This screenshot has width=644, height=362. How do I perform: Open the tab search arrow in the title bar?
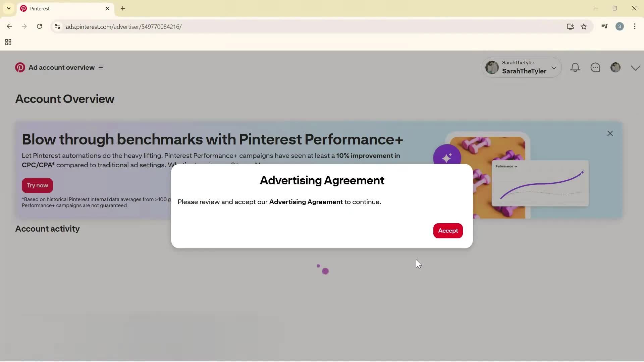(8, 8)
